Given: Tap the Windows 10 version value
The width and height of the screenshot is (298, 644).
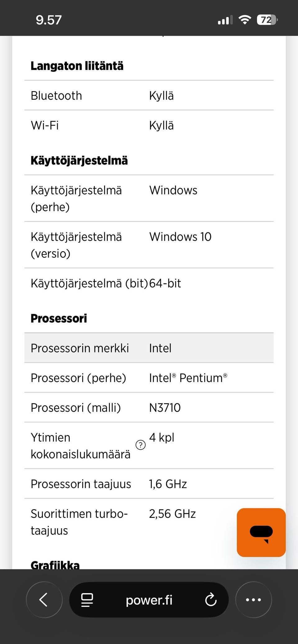Looking at the screenshot, I should [x=180, y=237].
